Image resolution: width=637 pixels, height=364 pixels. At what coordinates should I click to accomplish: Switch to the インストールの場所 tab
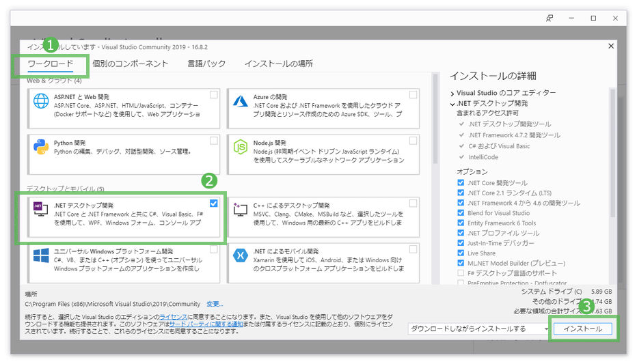[279, 64]
